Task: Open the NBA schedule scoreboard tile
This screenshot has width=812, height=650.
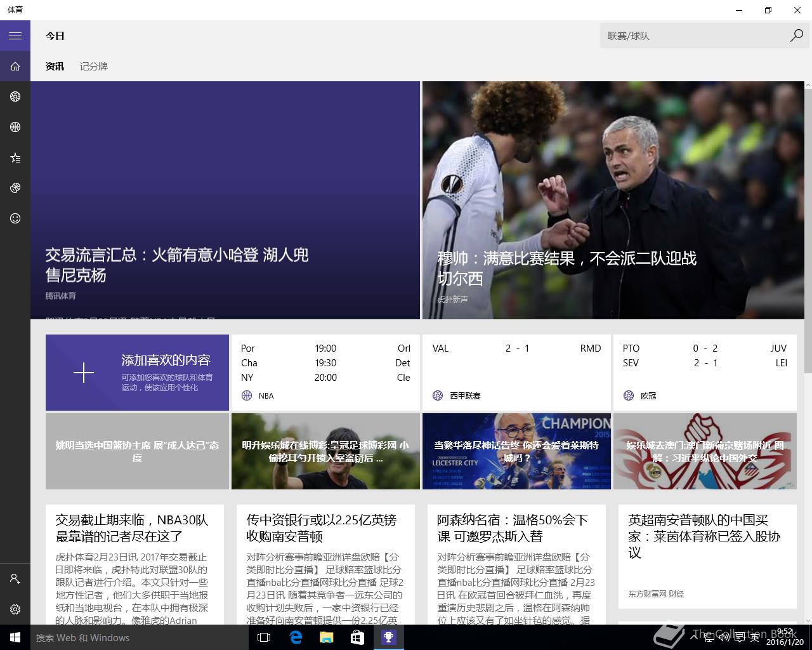Action: click(325, 373)
